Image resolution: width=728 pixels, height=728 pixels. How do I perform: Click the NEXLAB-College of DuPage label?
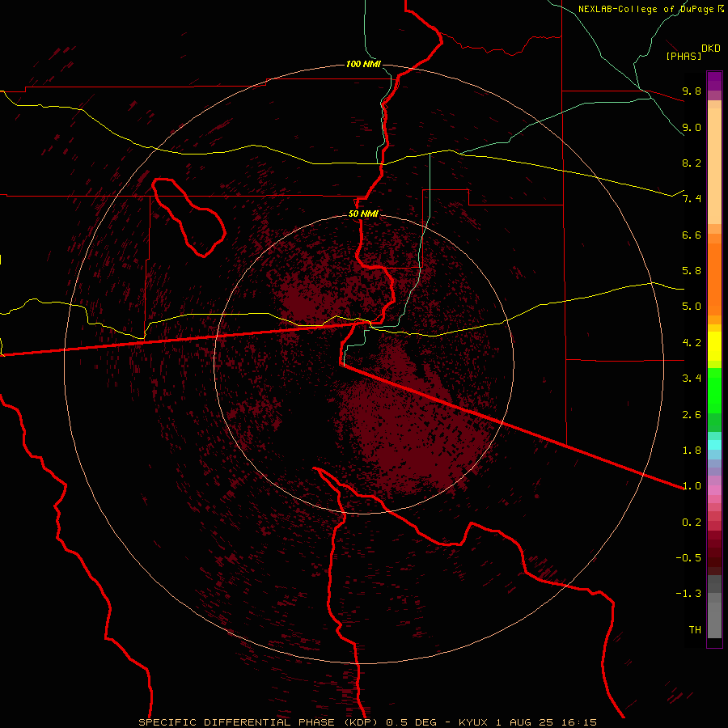pyautogui.click(x=648, y=9)
